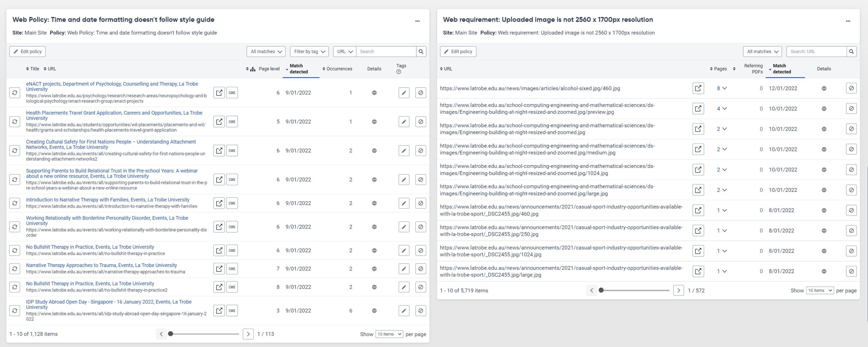The image size is (868, 347).
Task: Recheck the eNACT projects page row
Action: [x=15, y=93]
